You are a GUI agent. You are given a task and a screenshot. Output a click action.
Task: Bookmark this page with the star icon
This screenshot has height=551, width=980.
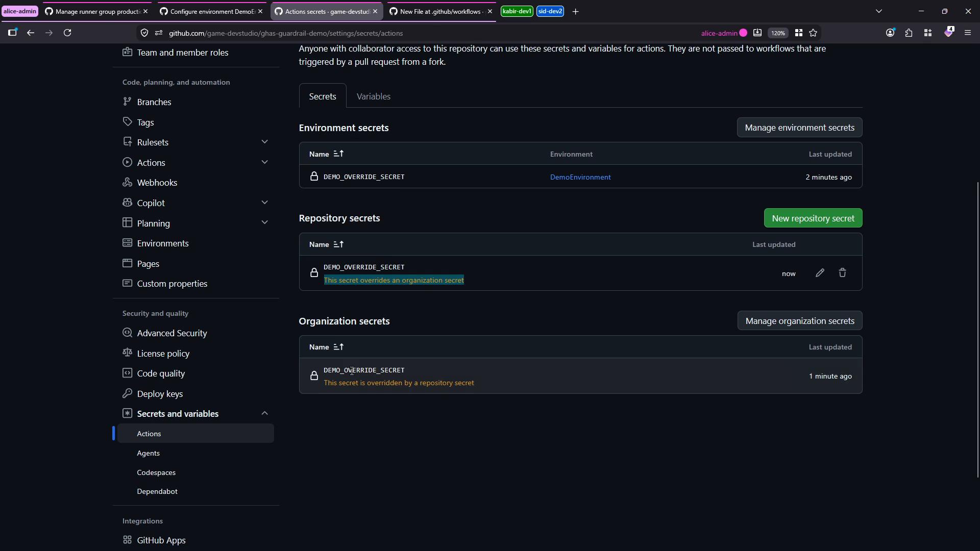click(x=813, y=33)
